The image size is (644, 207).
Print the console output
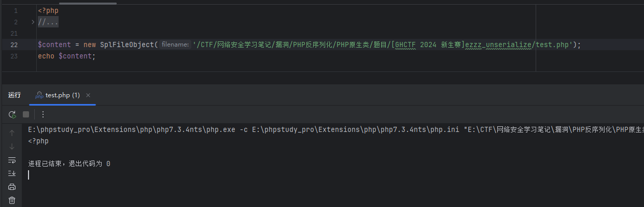tap(12, 187)
